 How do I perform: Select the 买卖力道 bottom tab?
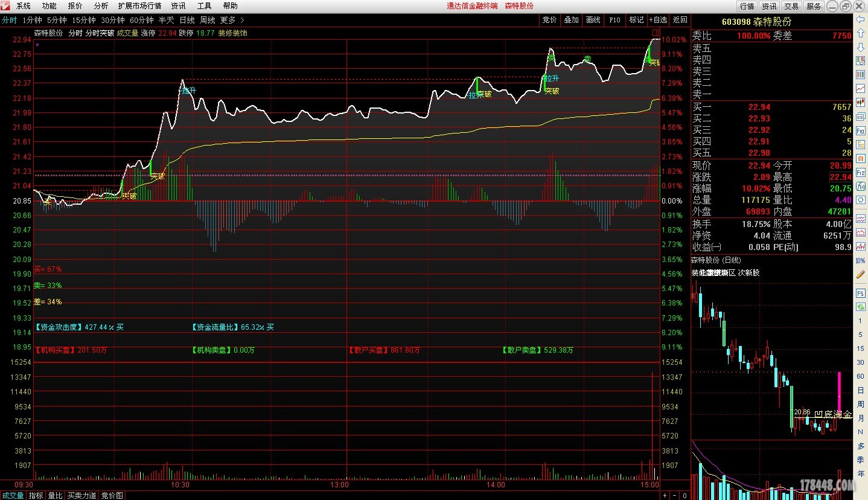click(x=81, y=495)
